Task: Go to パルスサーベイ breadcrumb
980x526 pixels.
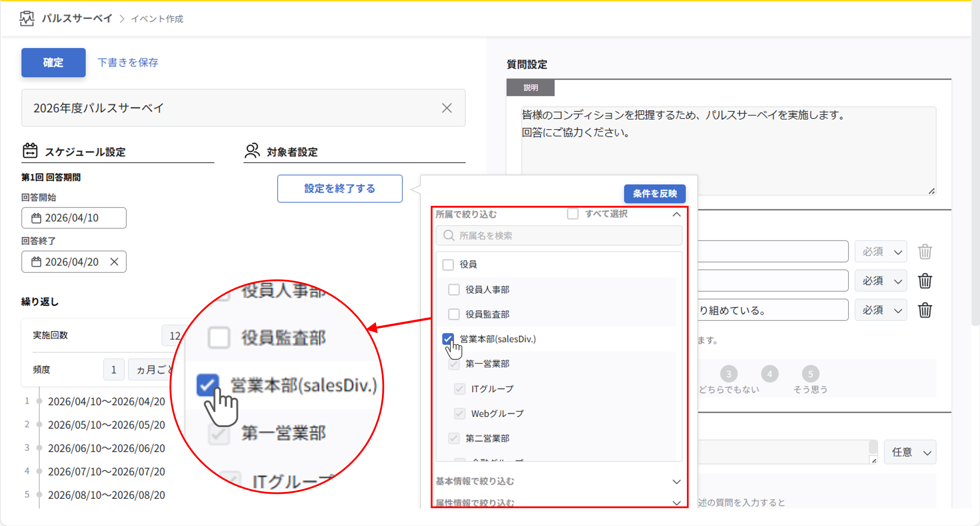Action: [77, 18]
